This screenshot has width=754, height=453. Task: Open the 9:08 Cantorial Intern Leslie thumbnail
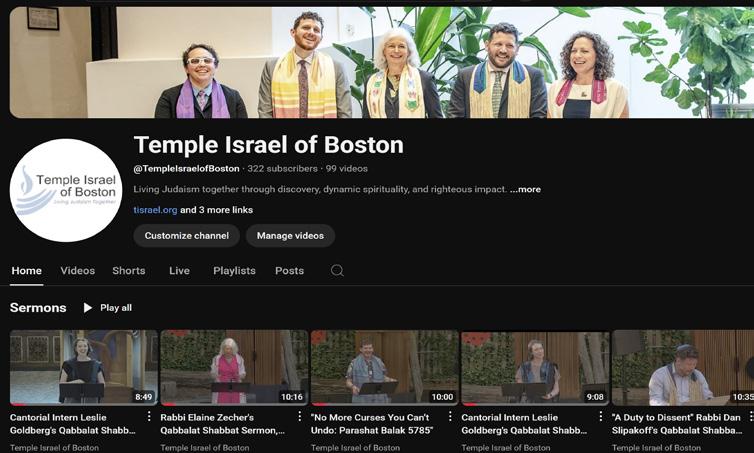click(x=535, y=367)
